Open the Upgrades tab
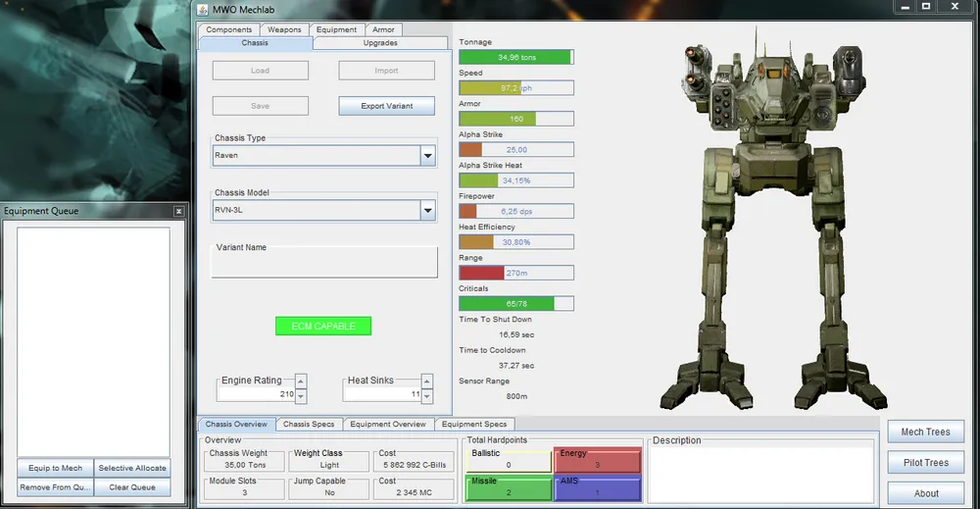This screenshot has height=509, width=980. pyautogui.click(x=379, y=43)
